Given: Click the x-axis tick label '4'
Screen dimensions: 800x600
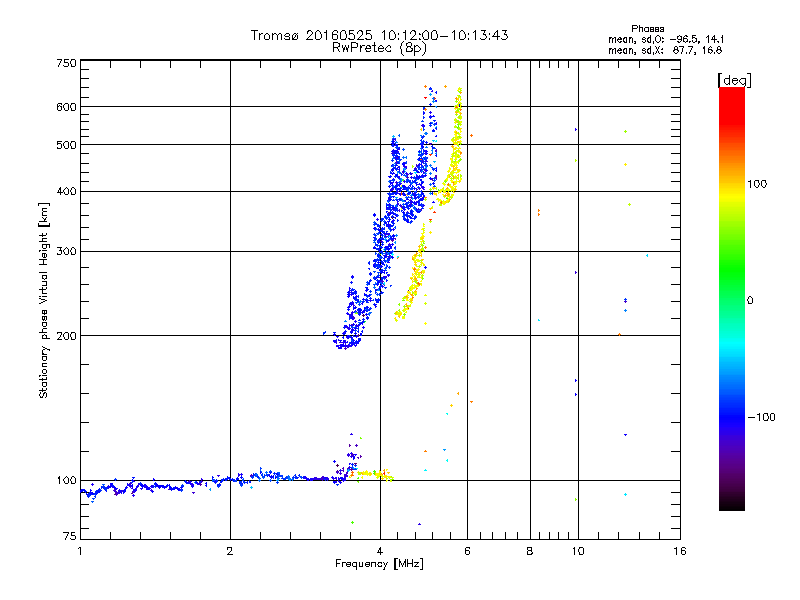Looking at the screenshot, I should coord(380,551).
